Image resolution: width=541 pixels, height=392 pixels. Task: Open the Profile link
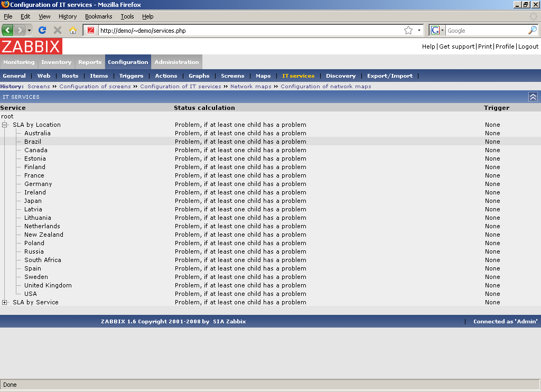pyautogui.click(x=505, y=46)
